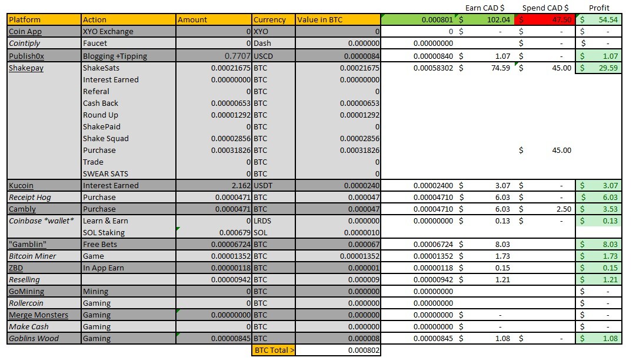Select the red total spend cell 47.50

(545, 19)
